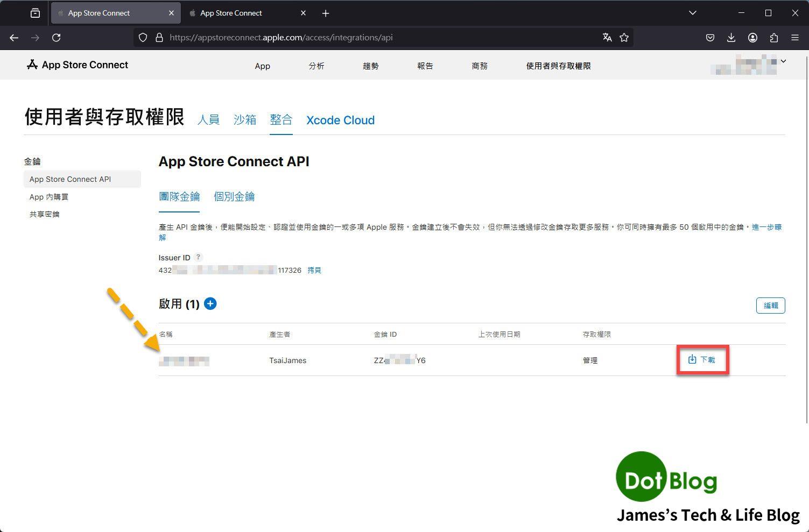Expand the account dropdown chevron
The image size is (809, 532).
783,61
